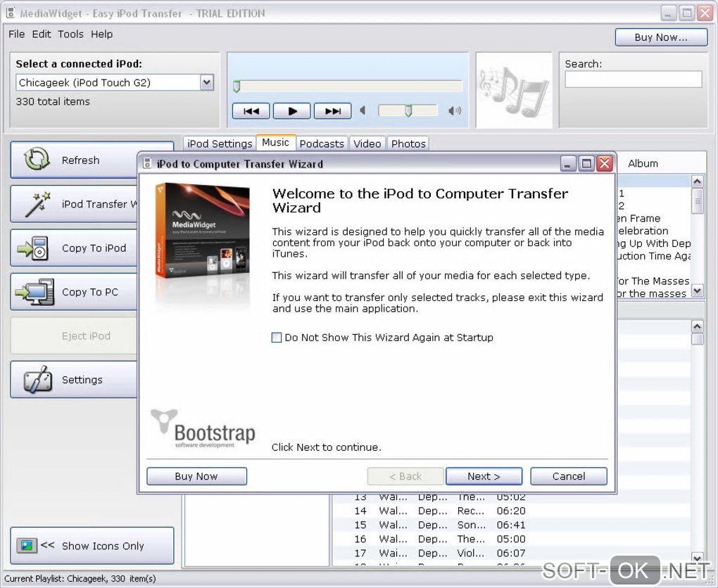This screenshot has height=588, width=718.
Task: Skip to next track
Action: (332, 110)
